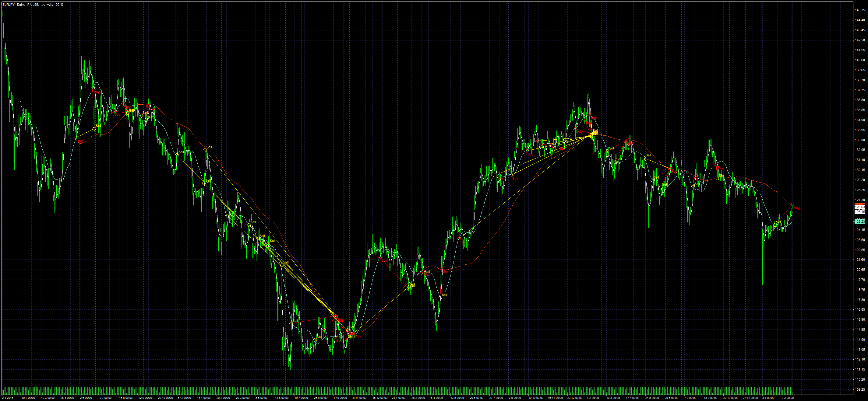
Task: Click the '11 6 00:00' date axis label
Action: pyautogui.click(x=282, y=398)
